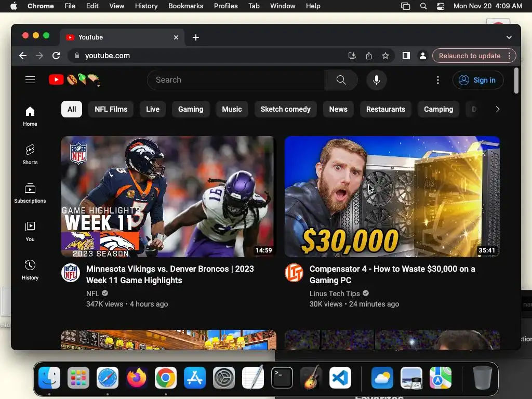
Task: Open Shorts from the sidebar
Action: pyautogui.click(x=30, y=155)
